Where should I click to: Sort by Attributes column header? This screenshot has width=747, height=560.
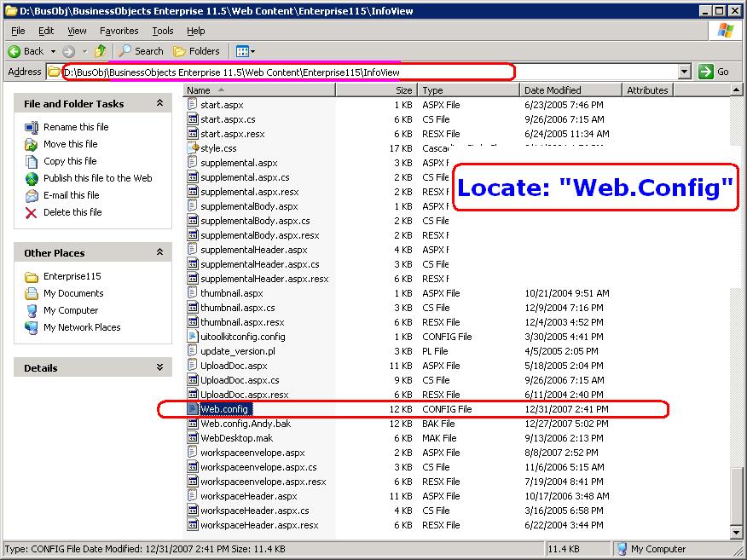coord(647,90)
